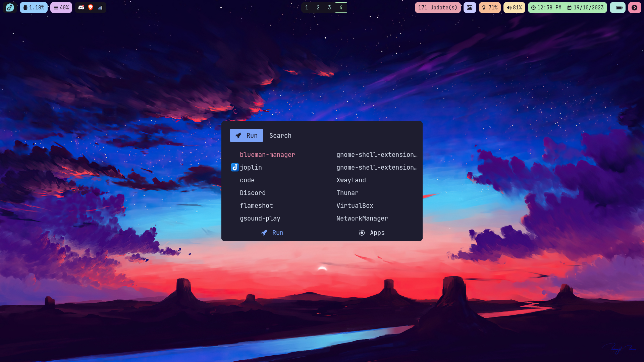Viewport: 644px width, 362px height.
Task: Switch to workspace 1
Action: click(x=307, y=7)
